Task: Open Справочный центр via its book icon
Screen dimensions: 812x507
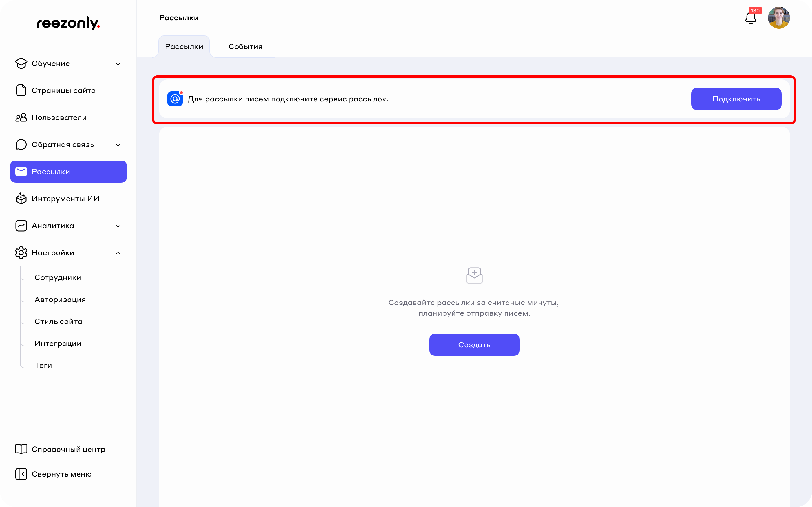Action: click(21, 449)
